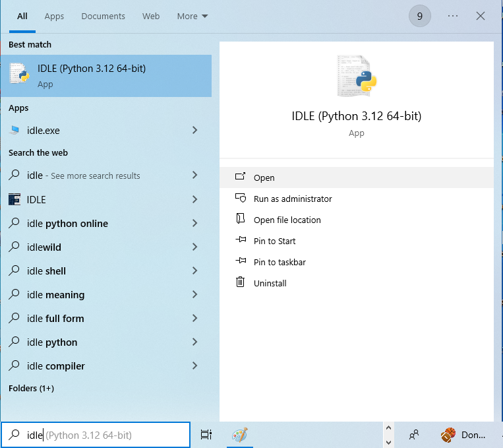Select the All tab

(22, 16)
